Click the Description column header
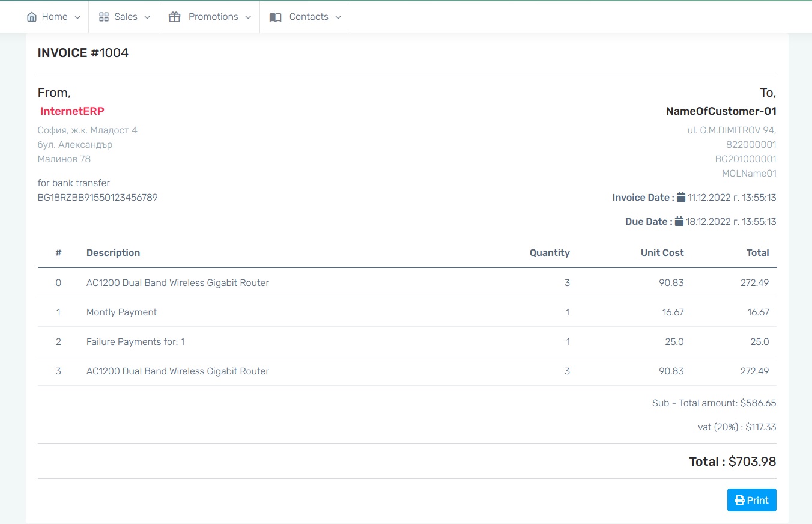Viewport: 812px width, 524px height. tap(113, 253)
